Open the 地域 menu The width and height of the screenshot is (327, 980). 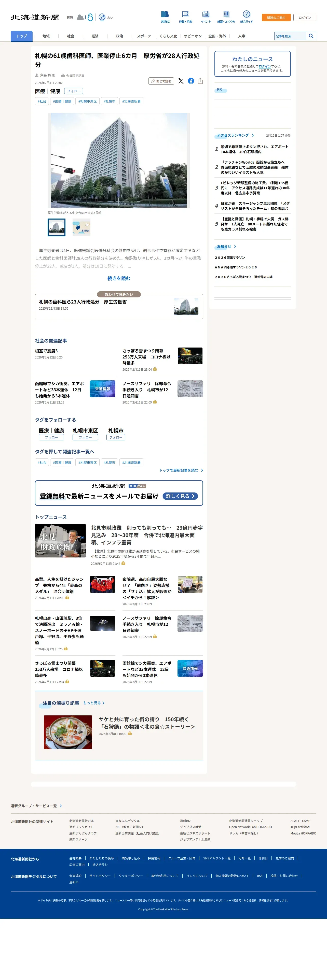coord(46,36)
